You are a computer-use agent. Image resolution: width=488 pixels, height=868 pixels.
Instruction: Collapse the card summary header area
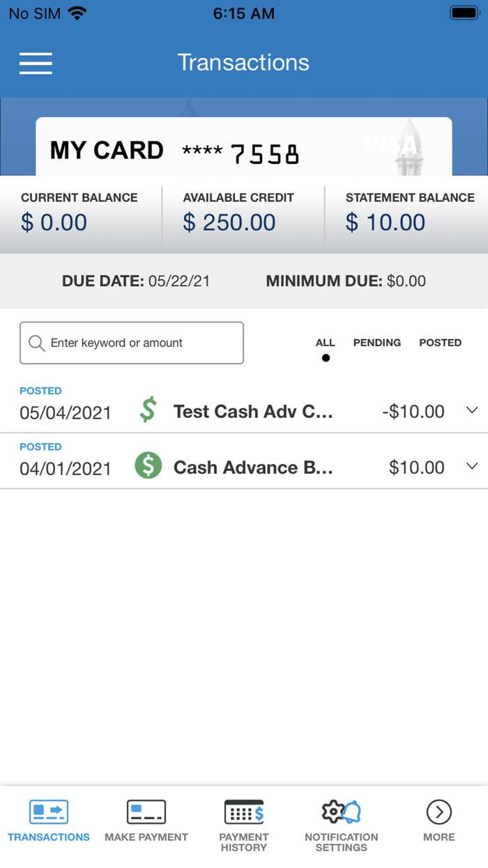tap(244, 147)
